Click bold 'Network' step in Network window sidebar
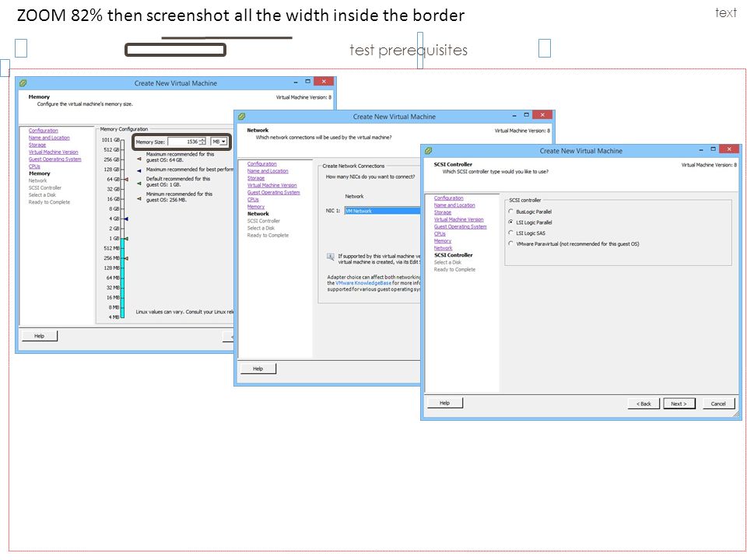 tap(258, 214)
